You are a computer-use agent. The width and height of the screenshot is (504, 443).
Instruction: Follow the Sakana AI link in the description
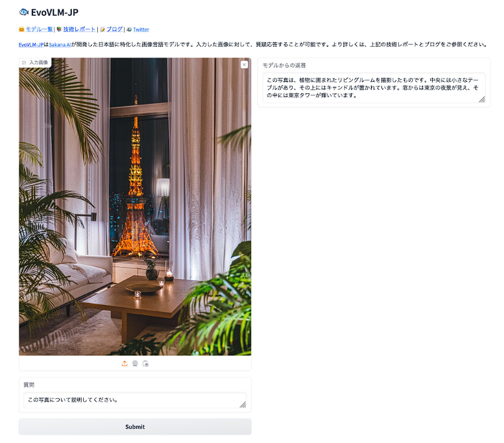[60, 45]
